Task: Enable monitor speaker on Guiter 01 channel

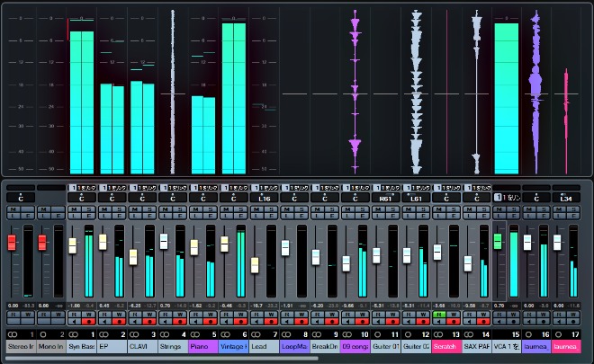Action: pyautogui.click(x=378, y=322)
